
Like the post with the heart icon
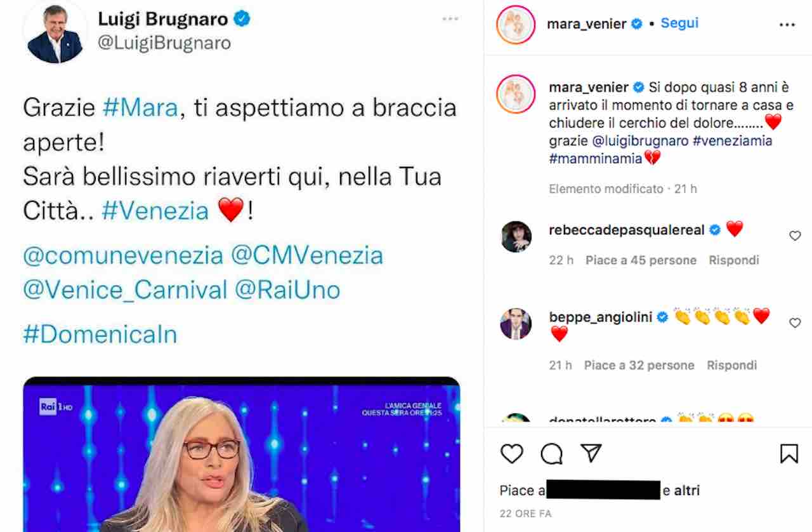click(x=512, y=453)
